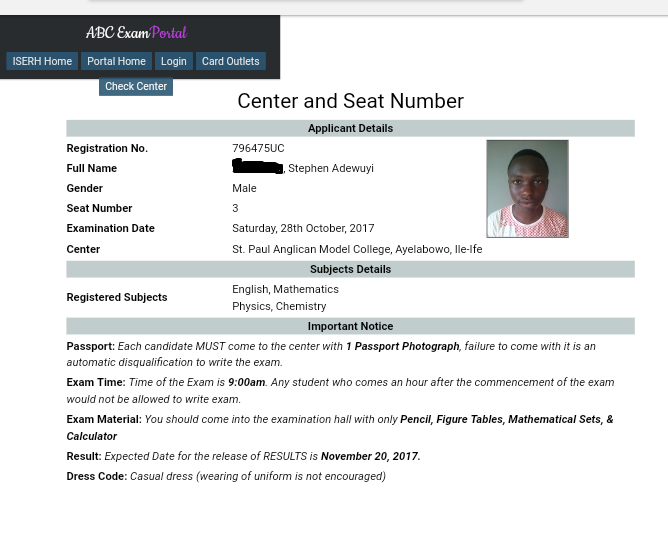Viewport: 668px width, 557px height.
Task: Click the seat number value 3
Action: 235,208
